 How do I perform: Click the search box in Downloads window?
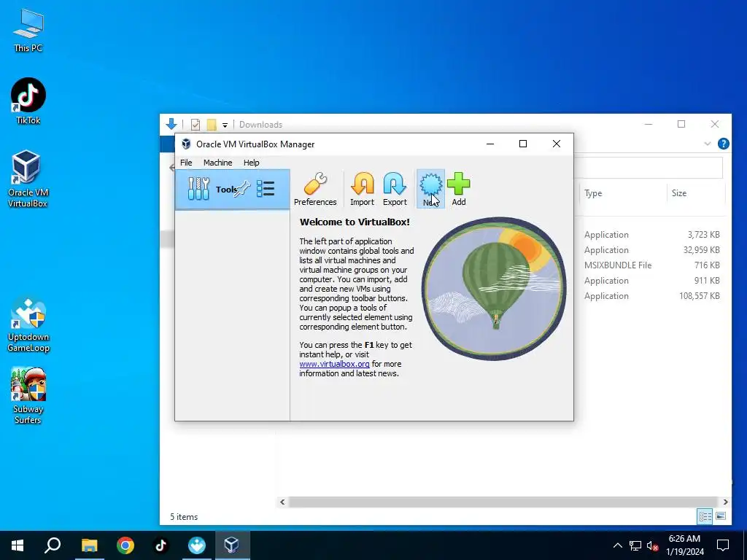tap(648, 168)
